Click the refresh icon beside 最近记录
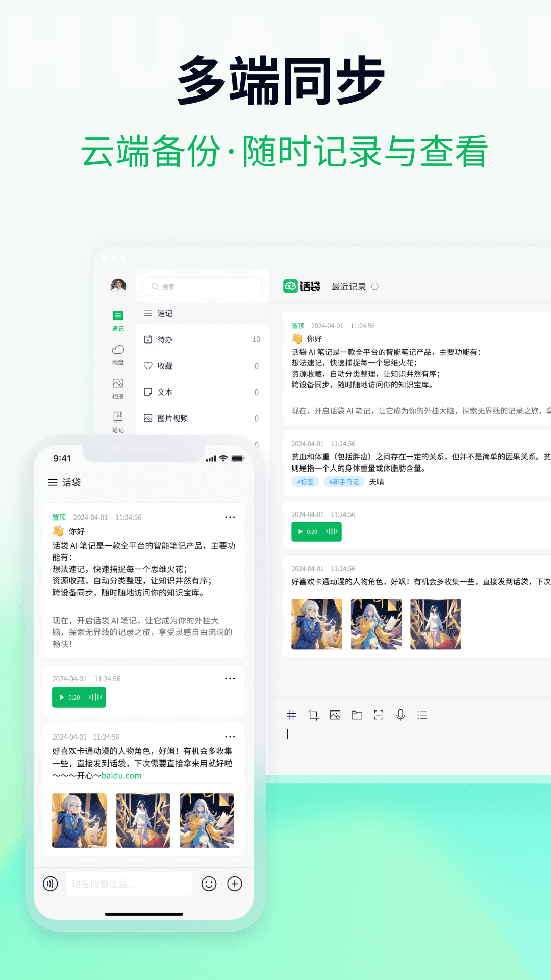 click(x=375, y=287)
